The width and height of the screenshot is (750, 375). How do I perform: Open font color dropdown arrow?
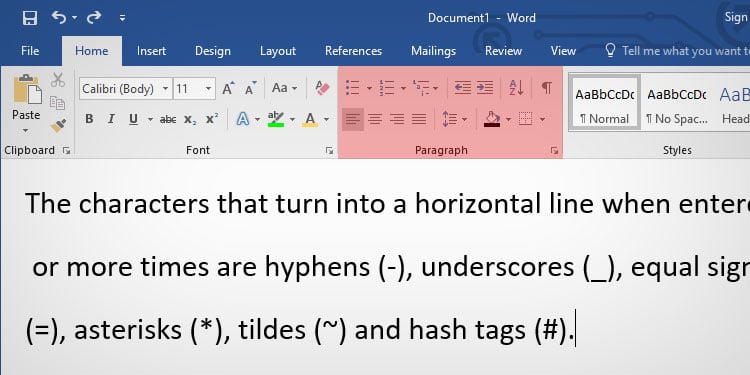pos(327,119)
